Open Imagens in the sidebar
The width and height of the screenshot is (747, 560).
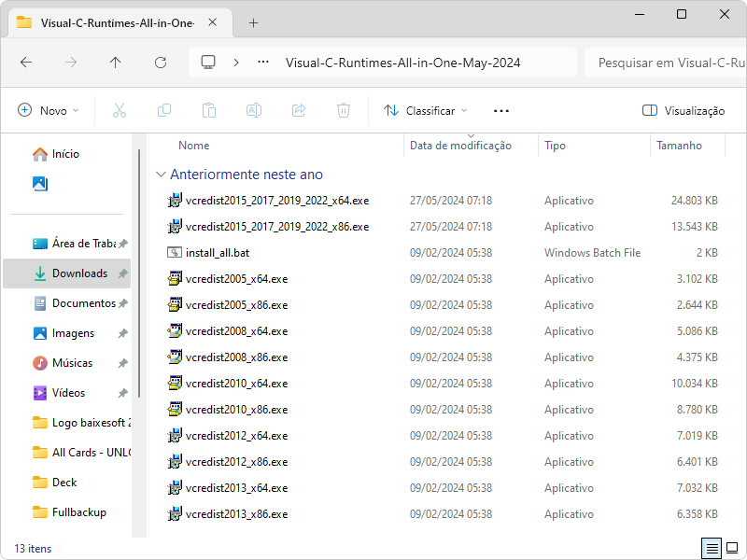pyautogui.click(x=66, y=333)
